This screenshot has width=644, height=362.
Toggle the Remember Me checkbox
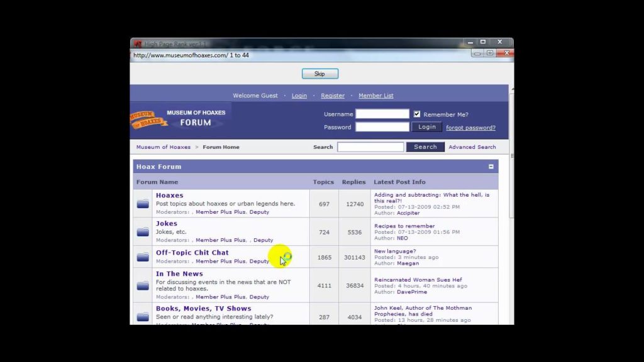(417, 114)
